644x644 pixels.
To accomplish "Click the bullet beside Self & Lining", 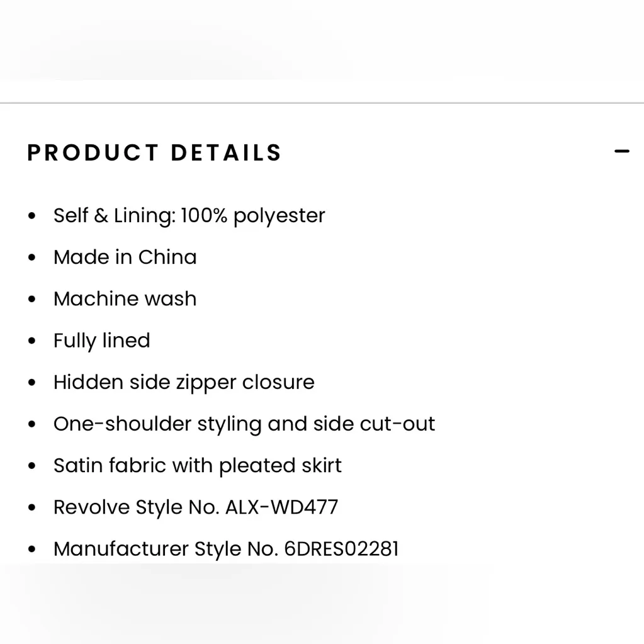I will coord(32,216).
